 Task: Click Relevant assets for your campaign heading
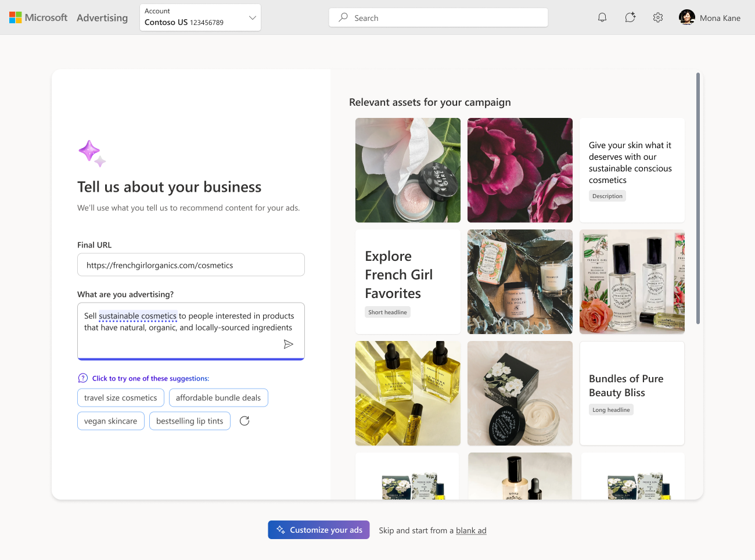click(430, 102)
